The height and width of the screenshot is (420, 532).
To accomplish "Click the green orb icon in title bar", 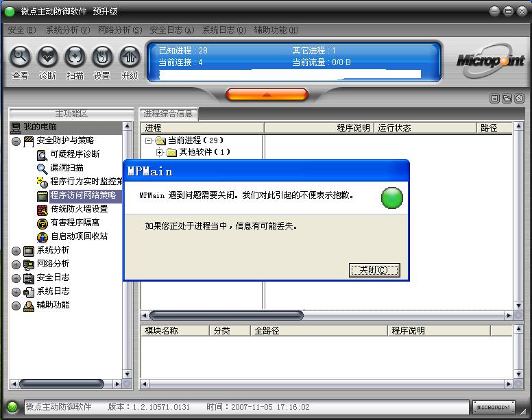I will [x=10, y=12].
